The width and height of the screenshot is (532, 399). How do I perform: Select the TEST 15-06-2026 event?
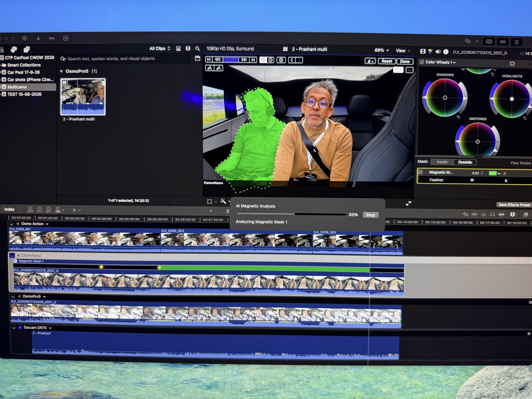coord(24,94)
